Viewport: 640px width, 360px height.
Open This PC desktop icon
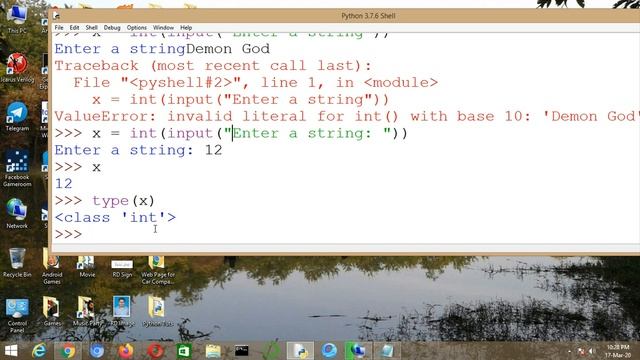(17, 18)
